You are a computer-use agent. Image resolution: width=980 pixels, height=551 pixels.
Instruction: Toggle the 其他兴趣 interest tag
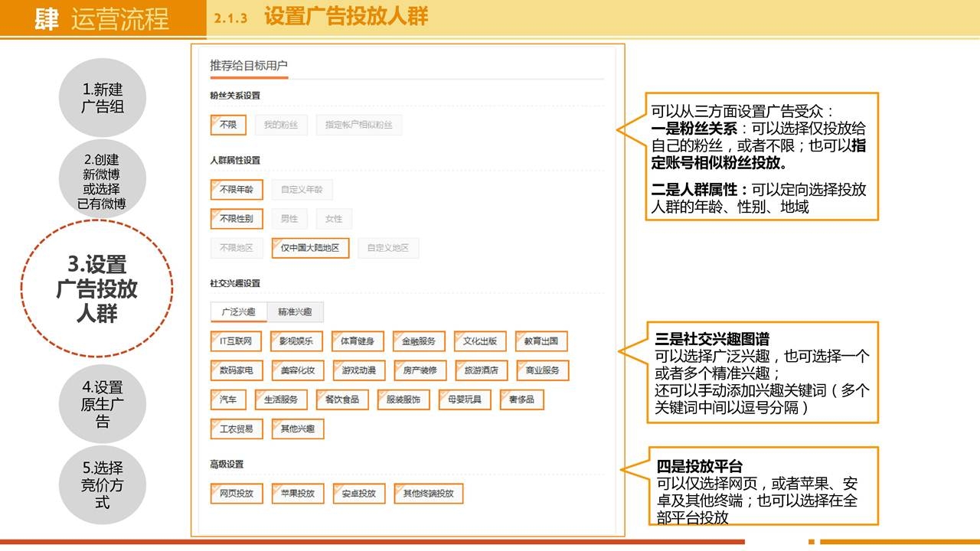point(297,429)
